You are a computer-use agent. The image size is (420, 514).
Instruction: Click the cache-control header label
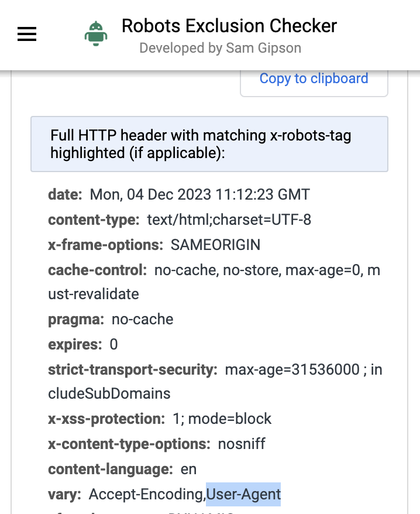coord(97,270)
